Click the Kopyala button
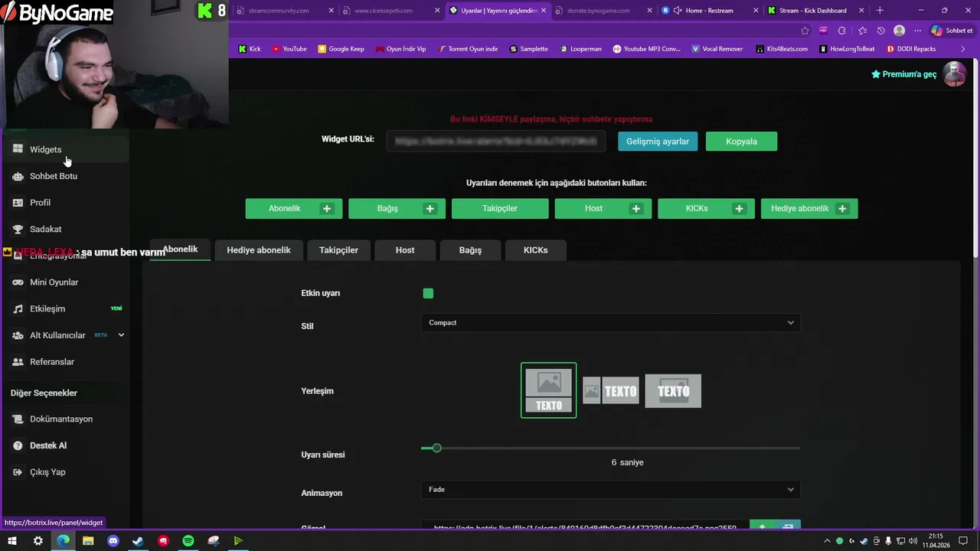 [x=741, y=142]
